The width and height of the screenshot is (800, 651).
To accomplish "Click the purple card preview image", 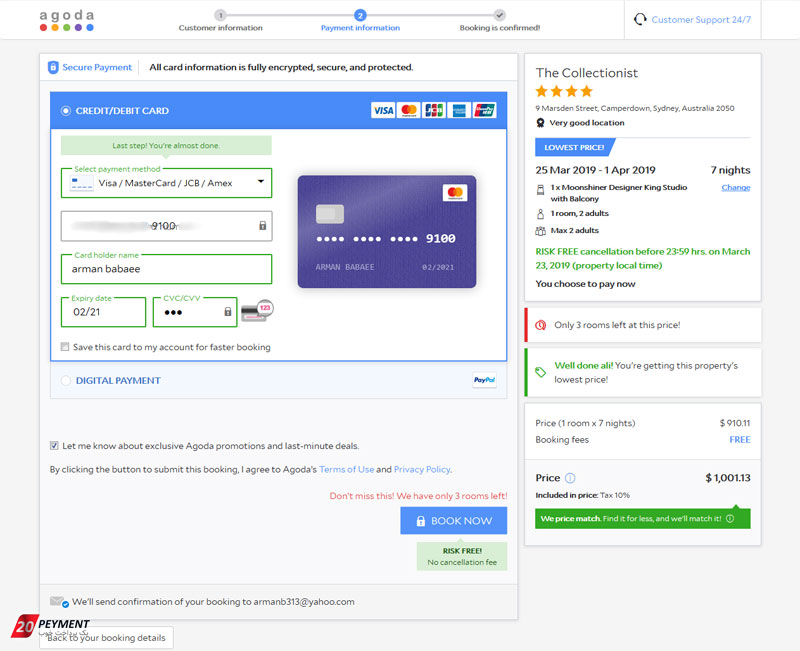I will [x=387, y=232].
